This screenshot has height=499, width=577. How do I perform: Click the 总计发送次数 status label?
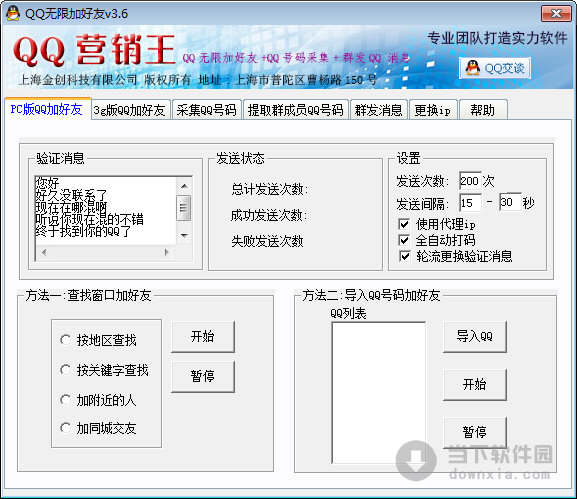click(x=270, y=190)
